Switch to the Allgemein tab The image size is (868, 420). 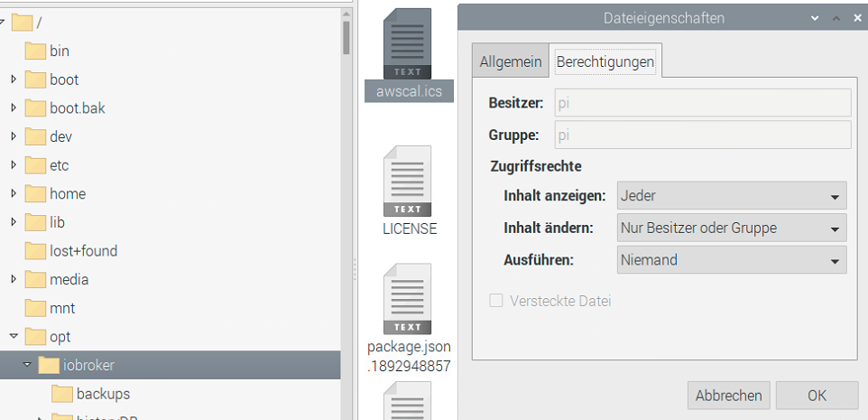click(x=511, y=61)
